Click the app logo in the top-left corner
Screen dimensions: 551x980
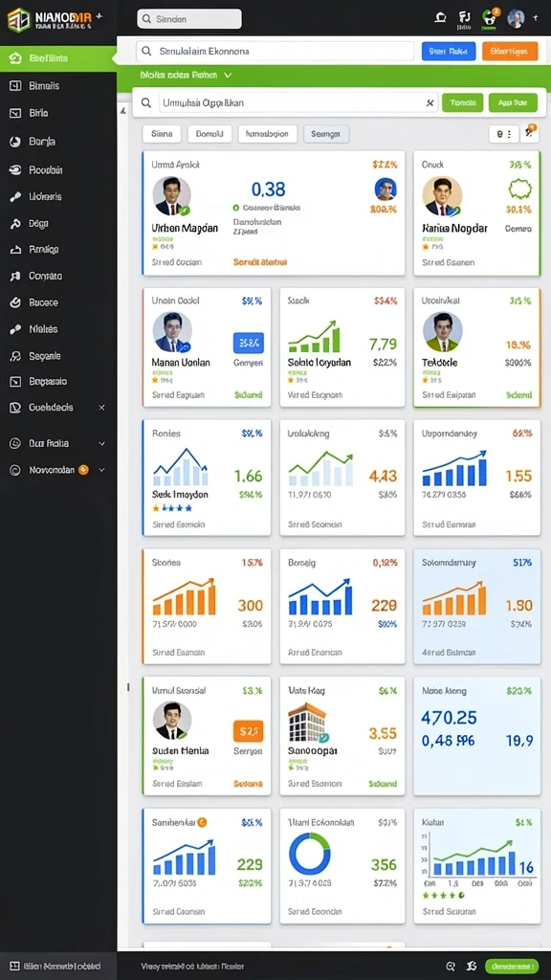coord(18,19)
